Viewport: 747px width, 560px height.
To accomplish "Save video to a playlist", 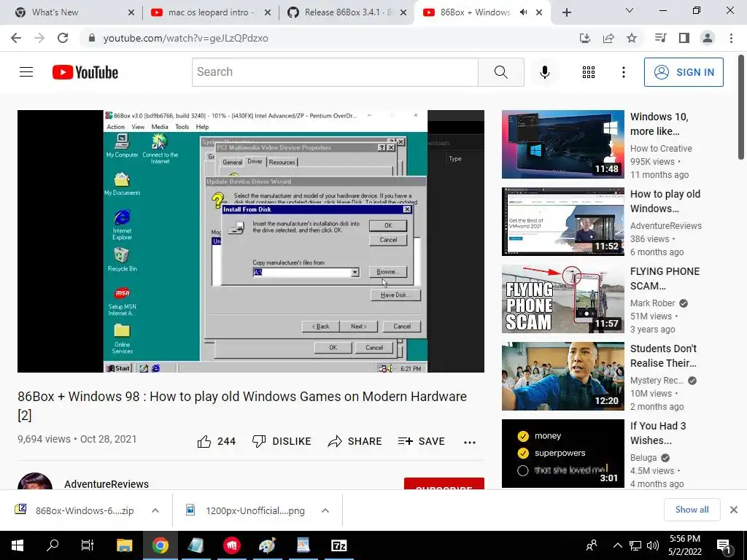I will (421, 441).
